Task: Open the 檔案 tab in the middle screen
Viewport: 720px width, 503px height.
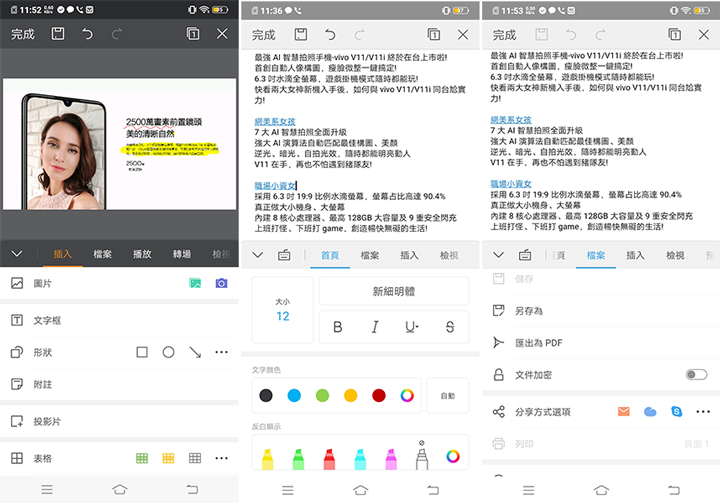Action: 370,255
